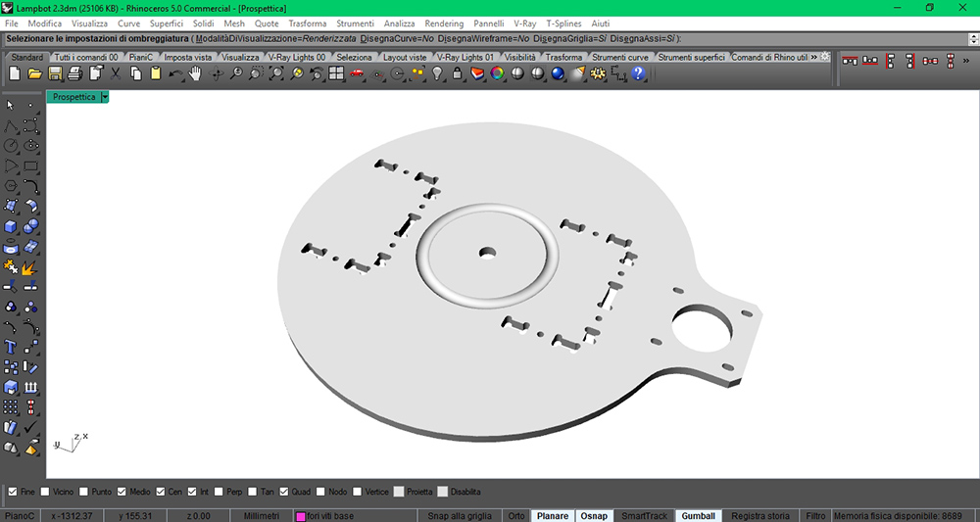Image resolution: width=980 pixels, height=522 pixels.
Task: Click the magenta layer color swatch
Action: coord(301,517)
